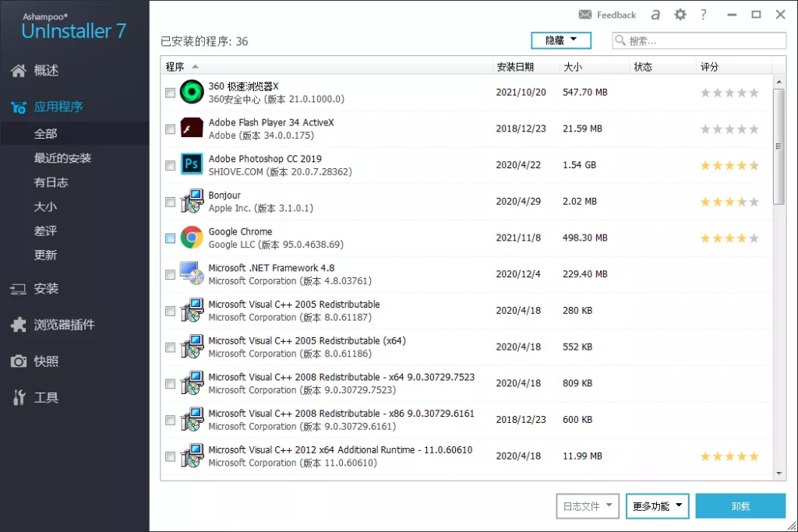Select the Microsoft .NET Framework 4.8 checkbox
Viewport: 798px width, 532px height.
point(171,274)
